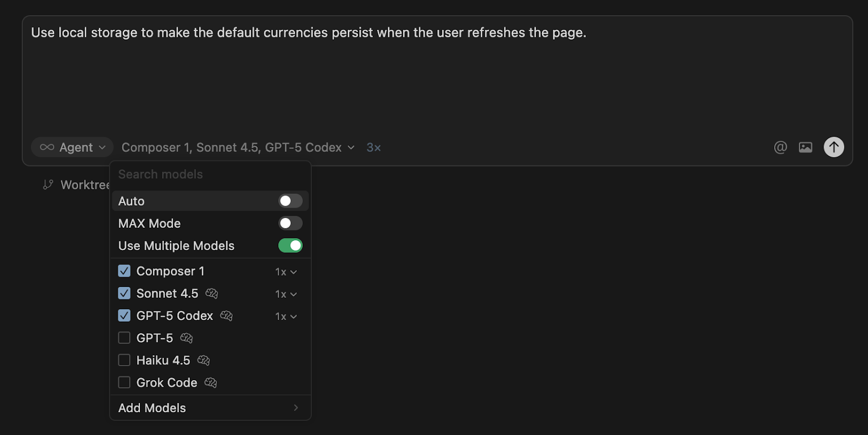Viewport: 868px width, 435px height.
Task: Enable the Auto toggle switch
Action: tap(290, 201)
